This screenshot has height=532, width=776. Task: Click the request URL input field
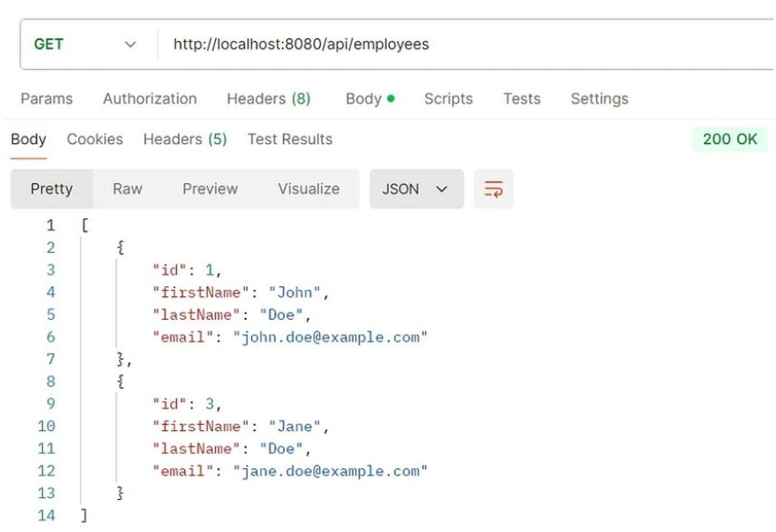[453, 45]
